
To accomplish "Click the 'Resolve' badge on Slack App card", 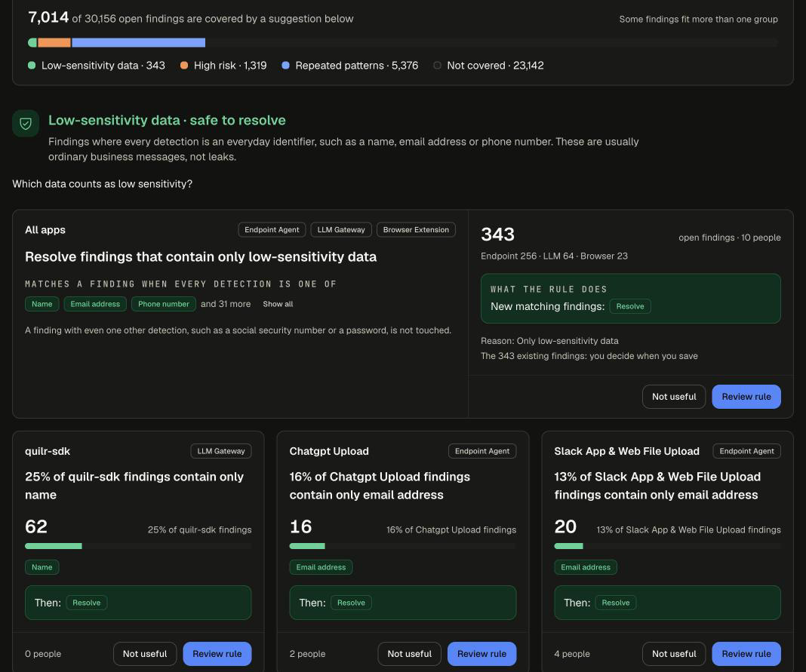I will tap(616, 603).
